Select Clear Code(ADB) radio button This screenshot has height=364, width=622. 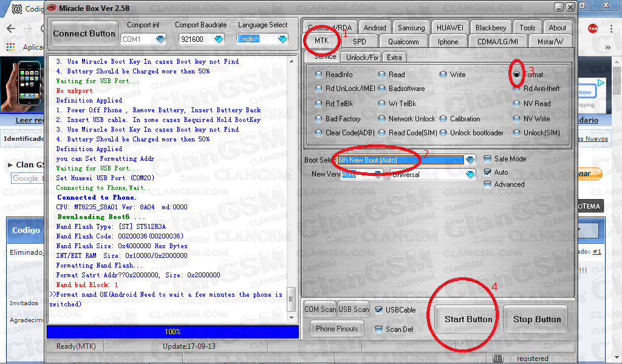pyautogui.click(x=318, y=133)
